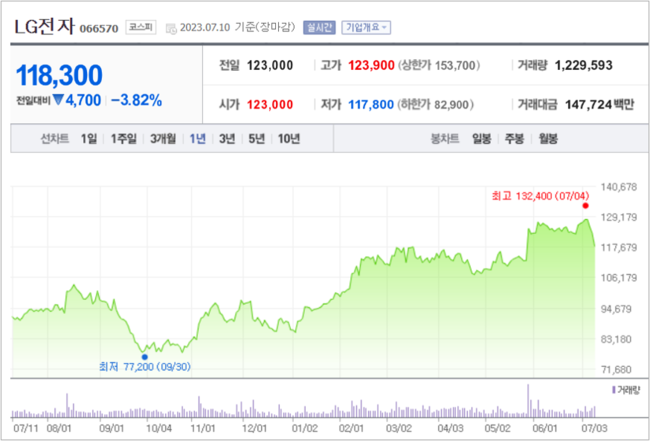Click the 2023.07.10 기준(장마감) date text
The width and height of the screenshot is (650, 441).
(x=238, y=28)
